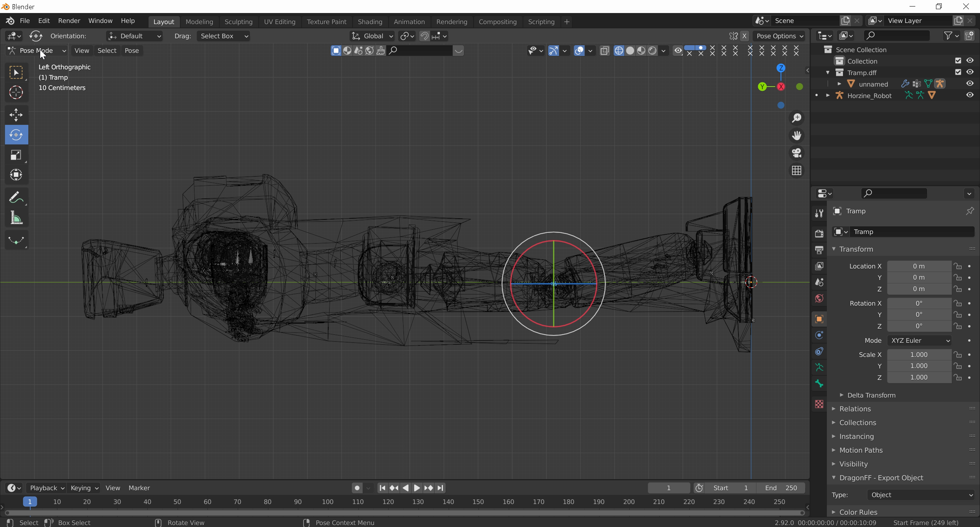Open Object Data armature properties tab
Screen dimensions: 980x527
(819, 367)
